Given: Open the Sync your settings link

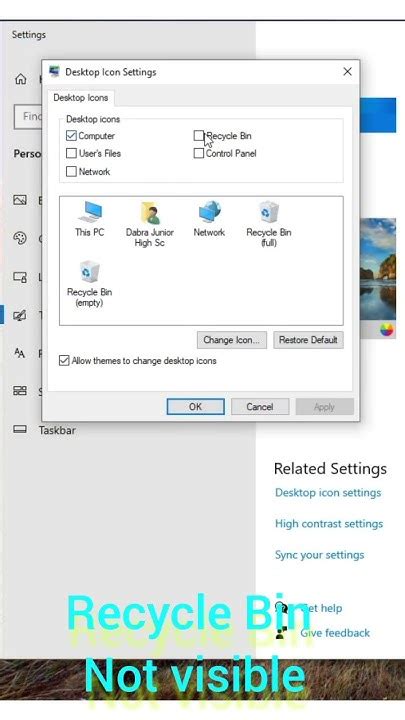Looking at the screenshot, I should [x=320, y=555].
